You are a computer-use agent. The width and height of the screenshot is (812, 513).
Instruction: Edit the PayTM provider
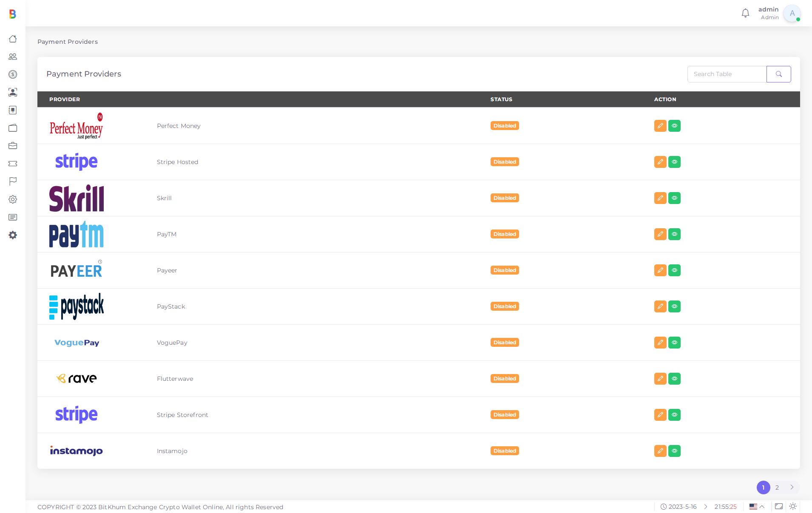(x=660, y=234)
